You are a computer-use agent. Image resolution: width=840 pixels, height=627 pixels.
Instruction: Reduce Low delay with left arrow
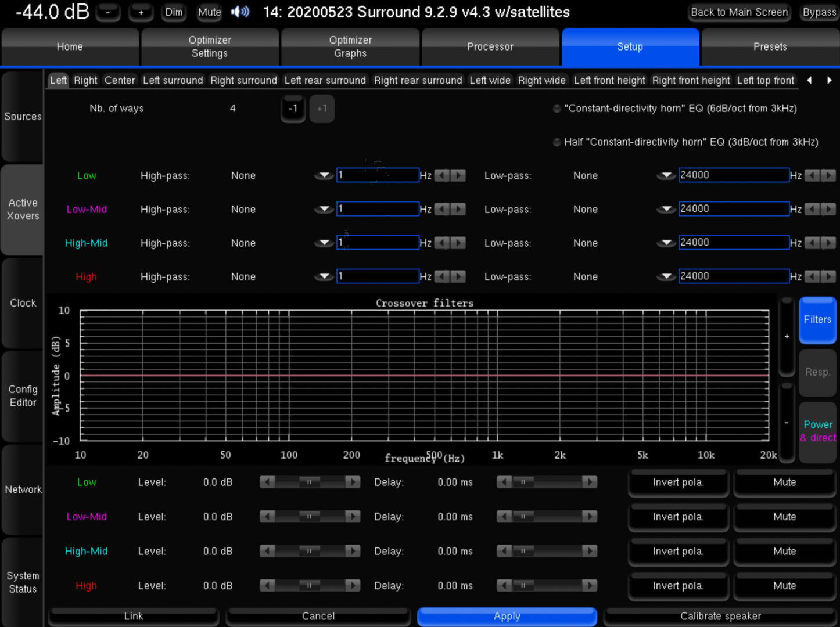tap(504, 482)
